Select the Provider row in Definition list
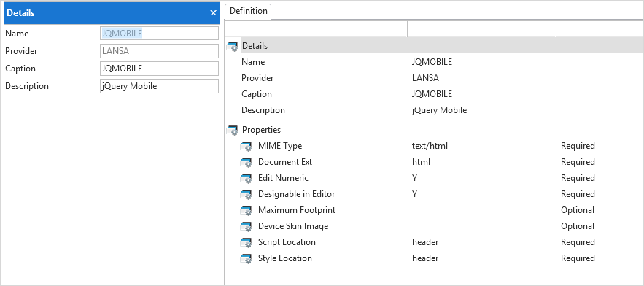 [435, 78]
